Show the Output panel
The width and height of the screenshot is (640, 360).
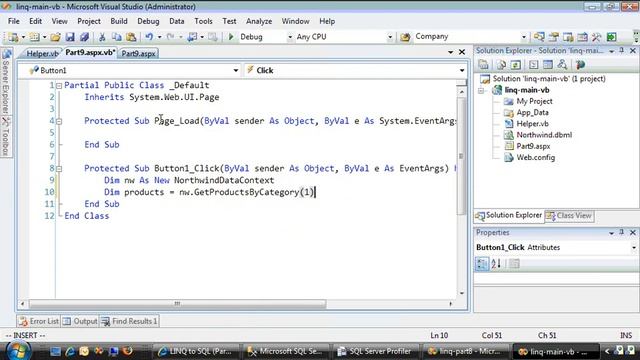pos(80,321)
